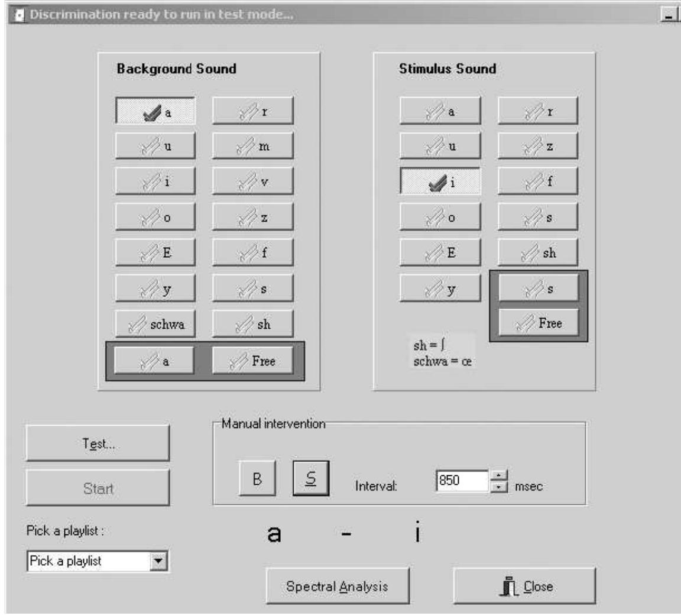Screen dimensions: 681x616
Task: Click the 'Pick a playlist :' label
Action: coord(65,530)
